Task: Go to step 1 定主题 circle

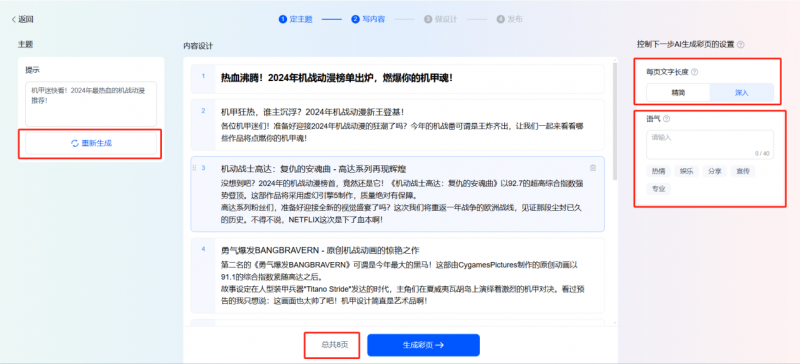Action: [283, 19]
